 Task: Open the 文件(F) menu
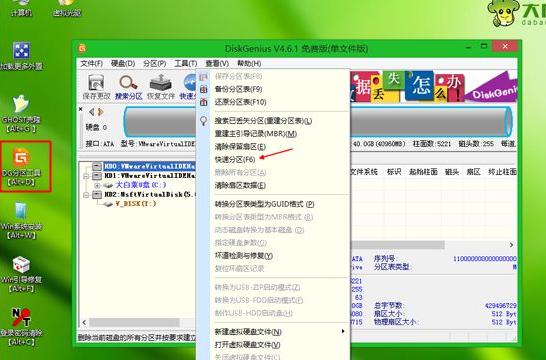point(92,63)
